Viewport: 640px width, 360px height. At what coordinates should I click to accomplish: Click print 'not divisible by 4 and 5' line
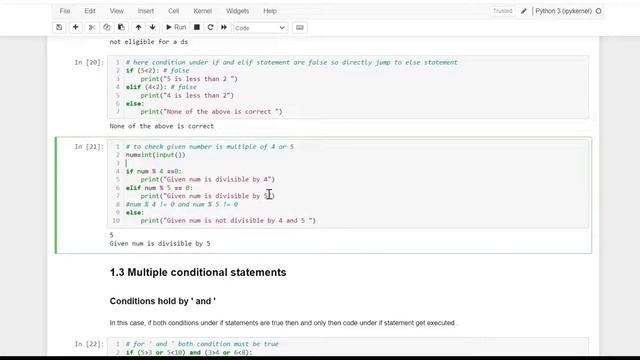click(x=228, y=220)
